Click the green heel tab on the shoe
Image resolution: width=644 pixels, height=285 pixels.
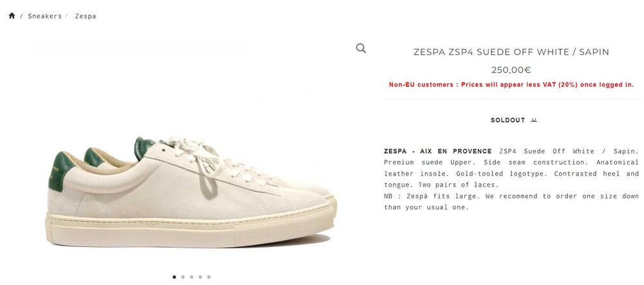click(x=60, y=171)
